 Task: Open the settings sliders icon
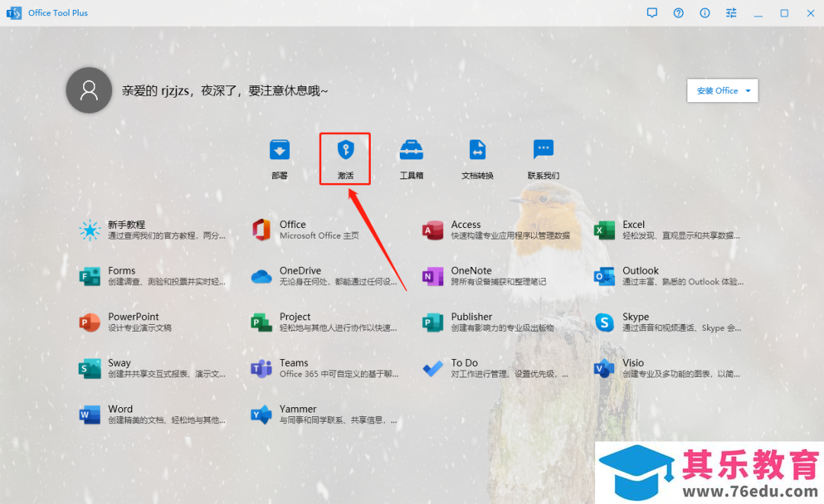coord(731,13)
